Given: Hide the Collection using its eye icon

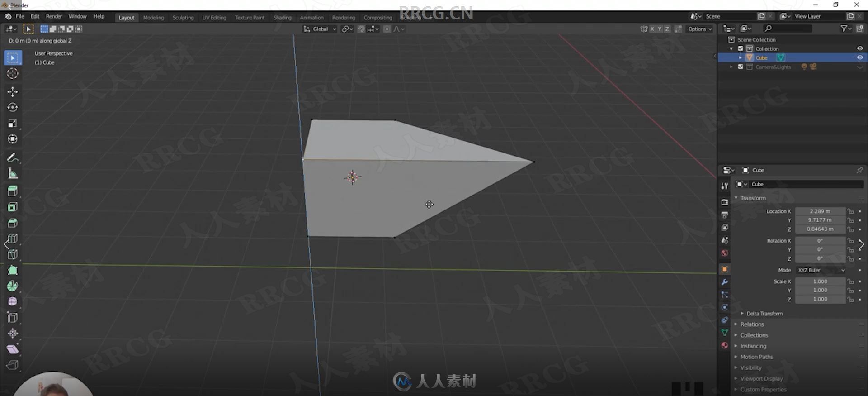Looking at the screenshot, I should point(860,48).
